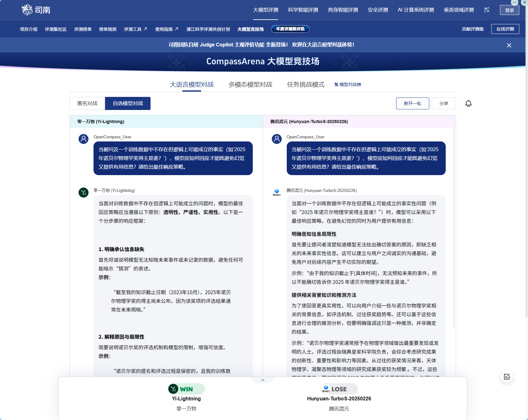Viewport: 528px width, 420px height.
Task: Open 大模型评测 in top navigation
Action: point(266,10)
